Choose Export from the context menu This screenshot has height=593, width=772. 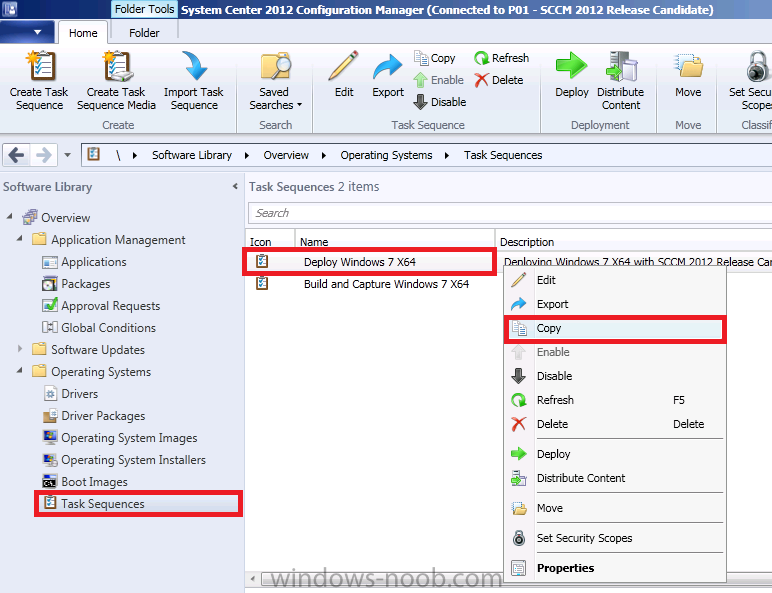click(x=614, y=304)
